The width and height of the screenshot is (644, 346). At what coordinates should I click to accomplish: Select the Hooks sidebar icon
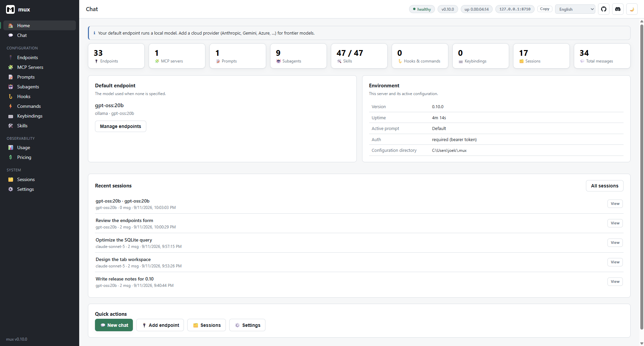point(11,96)
